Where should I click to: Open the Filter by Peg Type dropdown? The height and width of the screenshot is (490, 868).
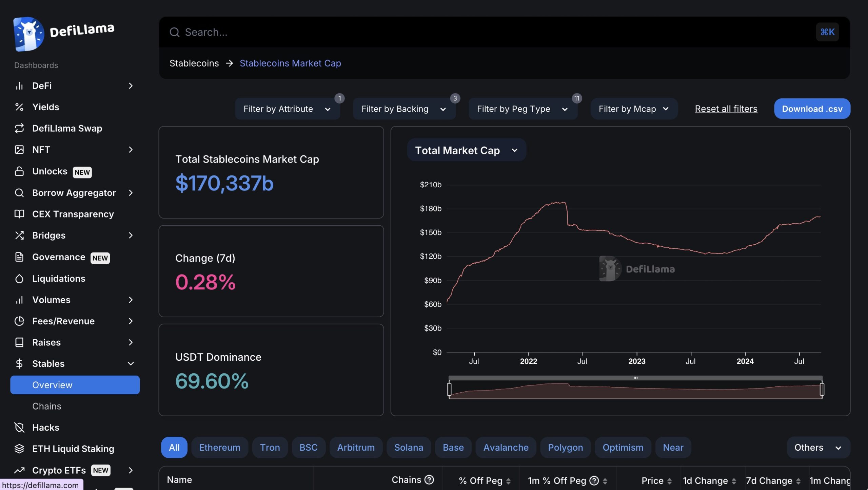point(523,109)
